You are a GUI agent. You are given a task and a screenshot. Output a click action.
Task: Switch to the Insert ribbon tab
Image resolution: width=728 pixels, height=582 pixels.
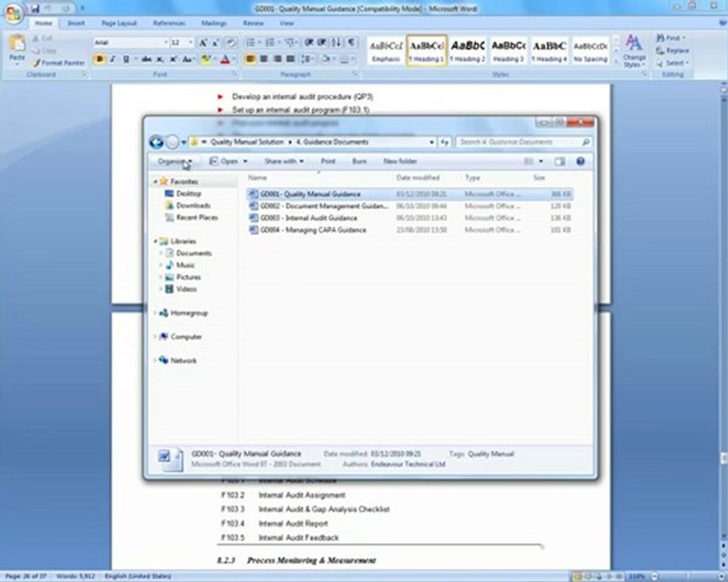pos(76,23)
